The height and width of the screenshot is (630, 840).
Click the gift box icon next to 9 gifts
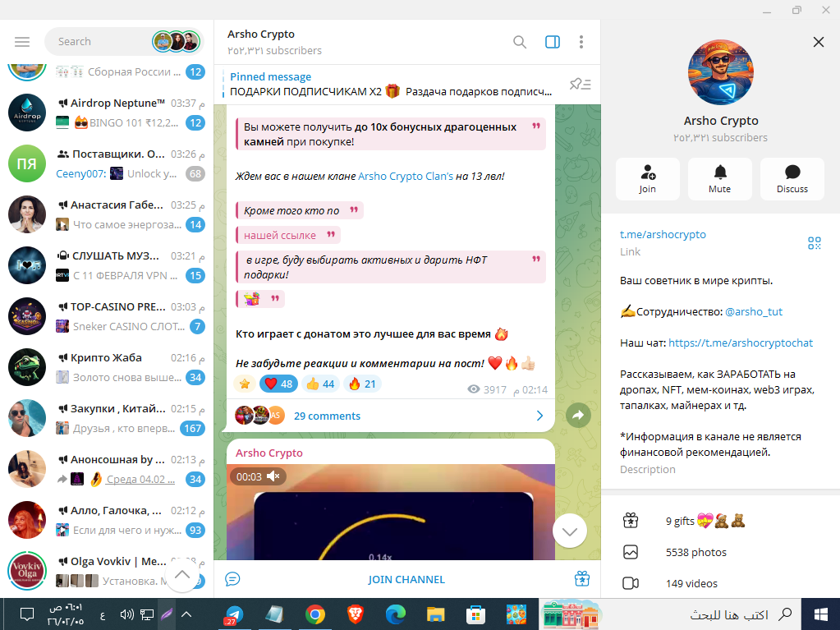click(x=631, y=521)
